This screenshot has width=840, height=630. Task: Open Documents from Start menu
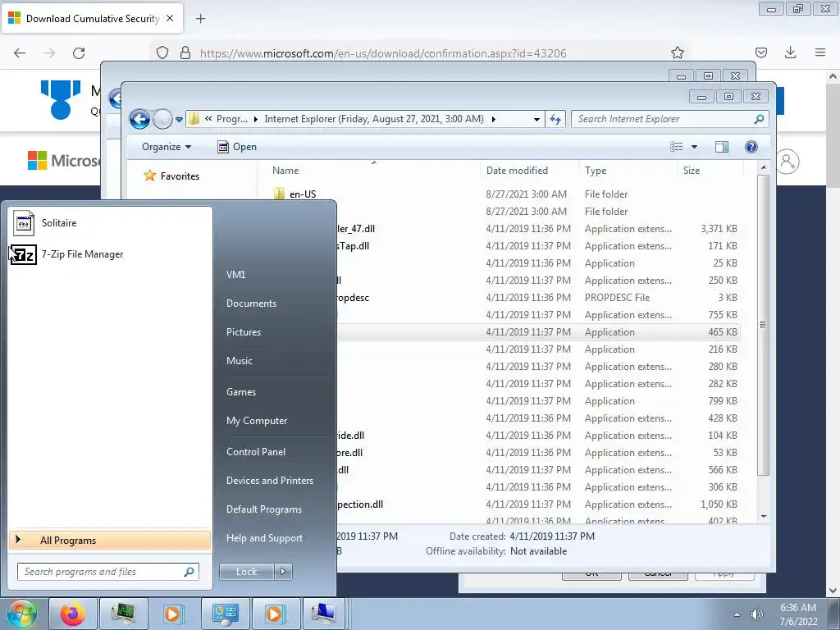click(251, 304)
